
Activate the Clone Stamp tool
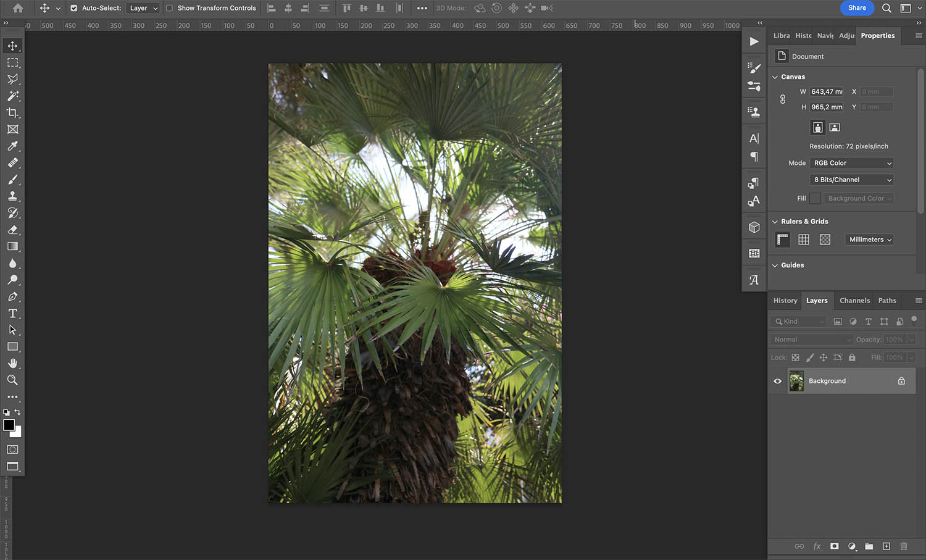tap(12, 196)
